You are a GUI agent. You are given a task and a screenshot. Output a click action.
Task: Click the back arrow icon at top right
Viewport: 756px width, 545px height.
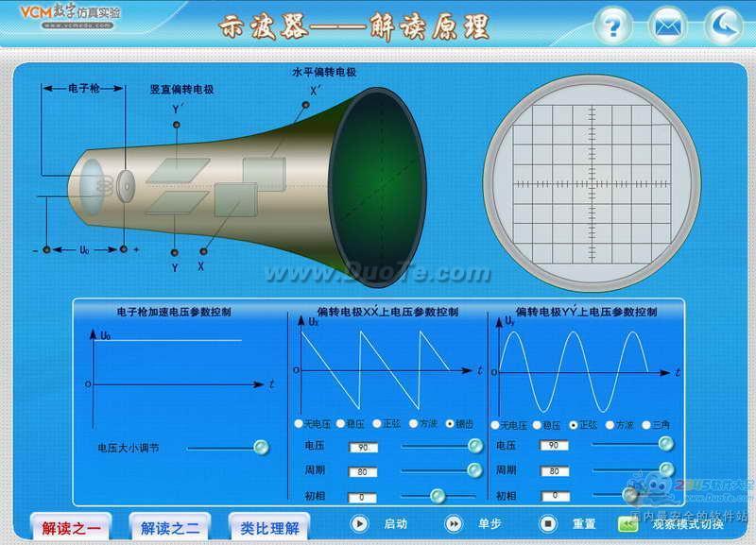pyautogui.click(x=725, y=26)
